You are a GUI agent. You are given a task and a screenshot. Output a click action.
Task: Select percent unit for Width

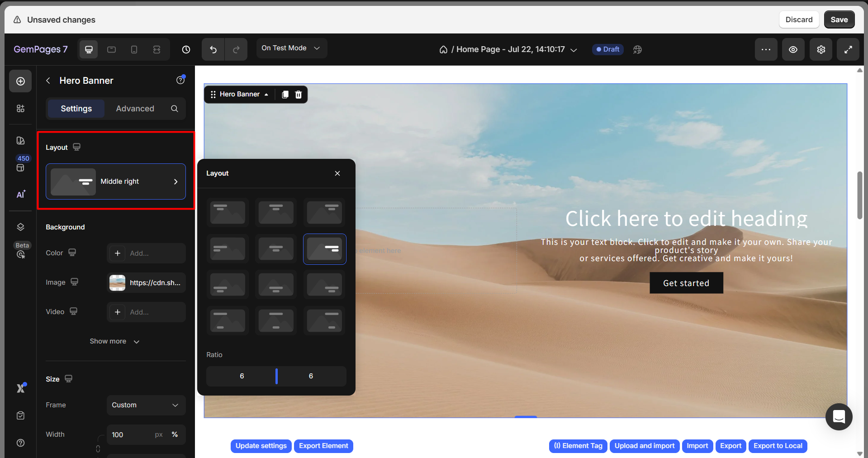(x=175, y=434)
